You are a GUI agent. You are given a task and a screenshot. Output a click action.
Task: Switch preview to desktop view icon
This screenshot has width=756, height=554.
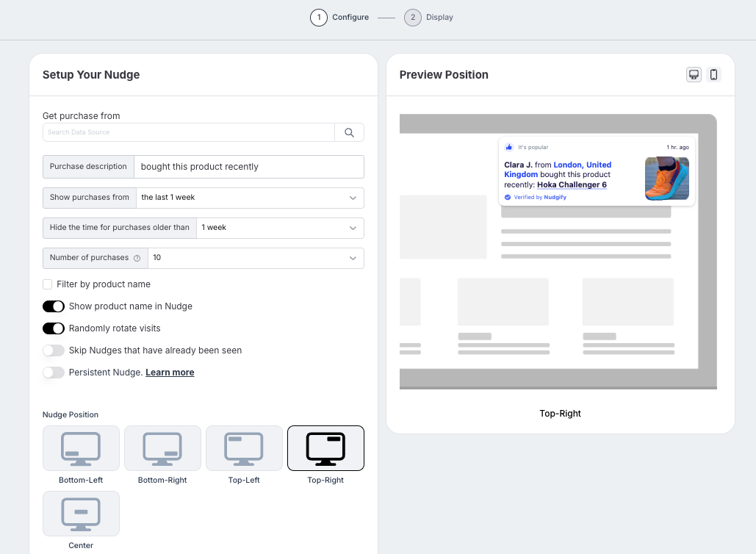point(694,75)
